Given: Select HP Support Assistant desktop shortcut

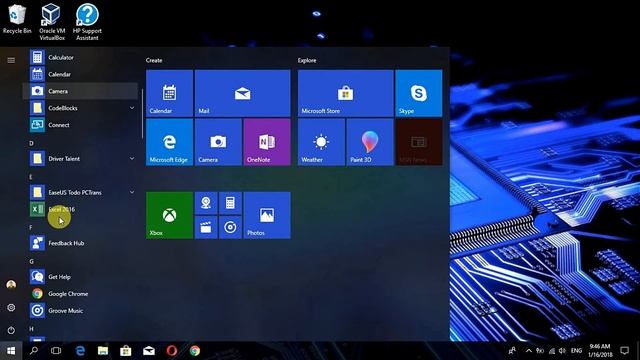Looking at the screenshot, I should (x=87, y=22).
